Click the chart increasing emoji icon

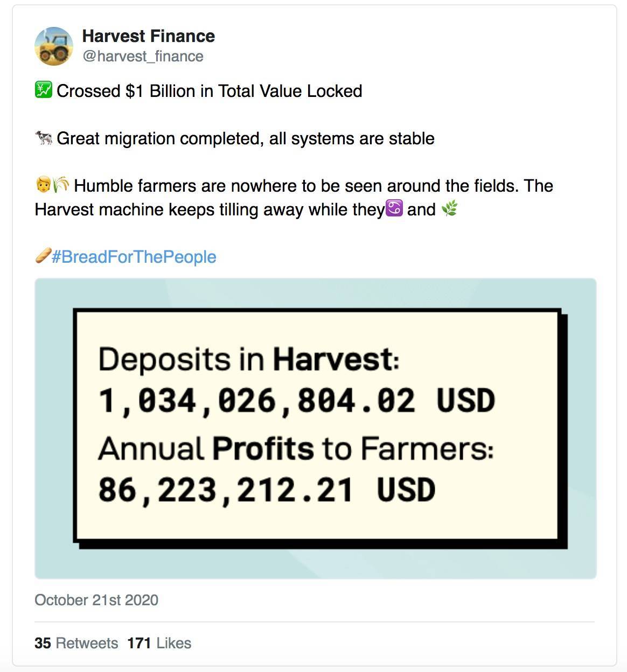(x=44, y=89)
